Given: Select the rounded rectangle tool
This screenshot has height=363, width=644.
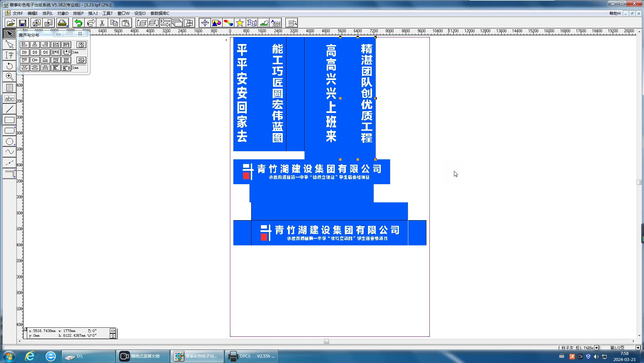Looking at the screenshot, I should coord(9,131).
